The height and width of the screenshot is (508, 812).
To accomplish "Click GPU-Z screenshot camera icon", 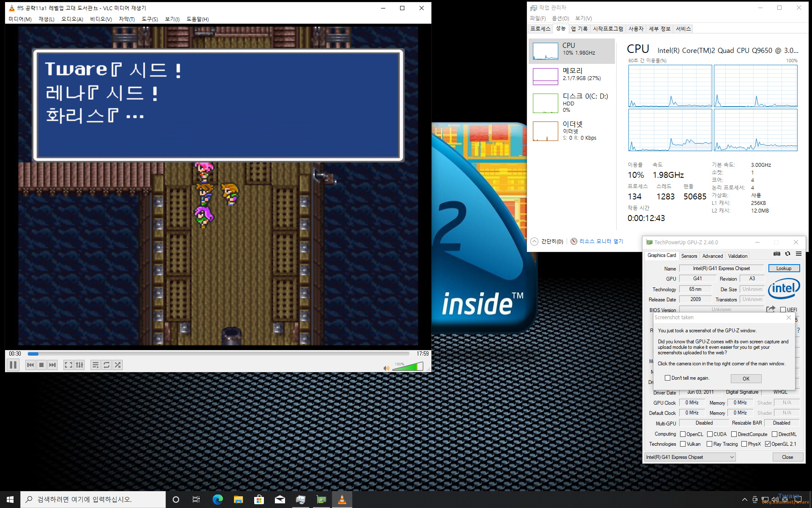I will 777,254.
